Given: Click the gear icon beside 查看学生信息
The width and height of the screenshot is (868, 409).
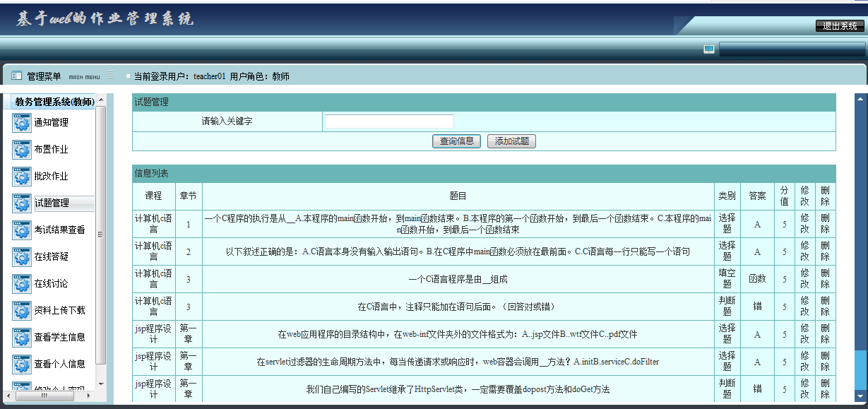Looking at the screenshot, I should tap(22, 337).
